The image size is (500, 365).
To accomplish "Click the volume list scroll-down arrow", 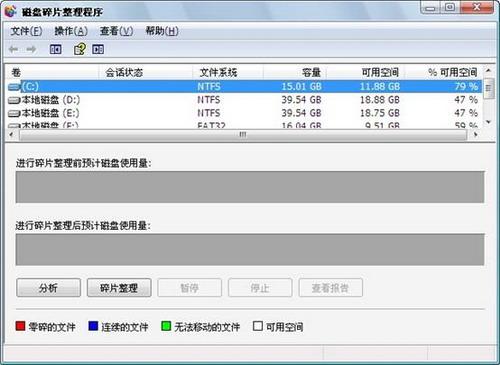I will (x=488, y=122).
